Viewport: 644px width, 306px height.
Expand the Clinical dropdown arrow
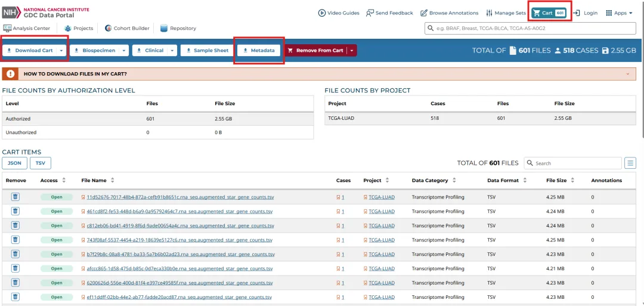point(172,51)
